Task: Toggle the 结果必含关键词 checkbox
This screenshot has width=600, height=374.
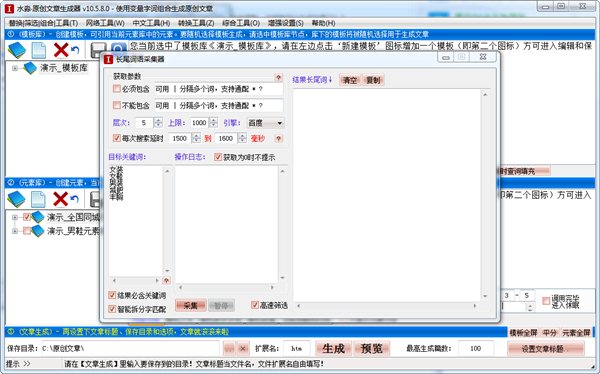Action: click(112, 295)
